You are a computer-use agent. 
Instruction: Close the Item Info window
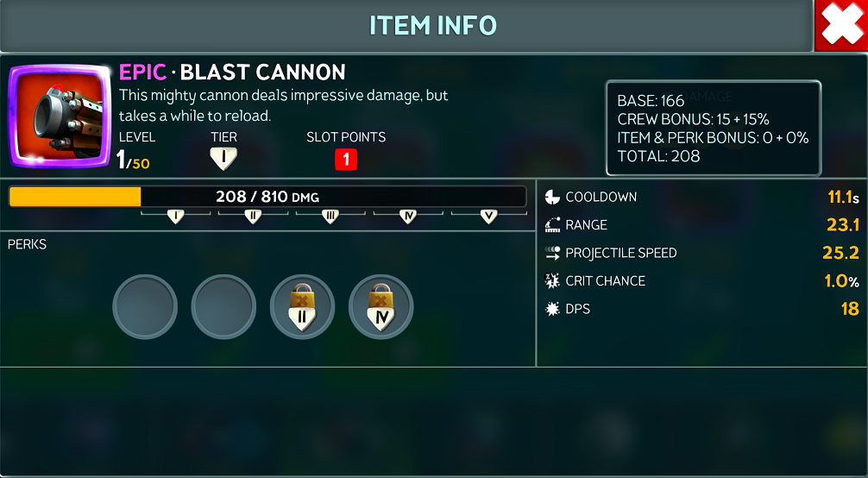tap(841, 26)
